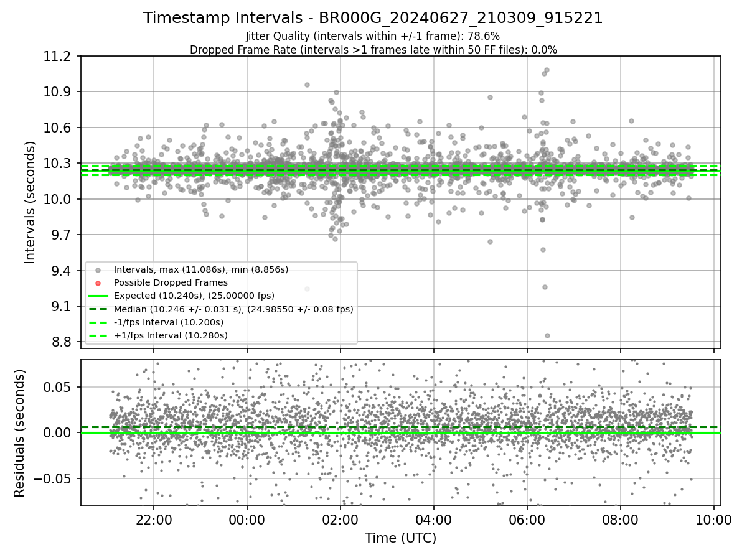Click the '-1/fps Interval (10.200s)' legend entry

169,322
